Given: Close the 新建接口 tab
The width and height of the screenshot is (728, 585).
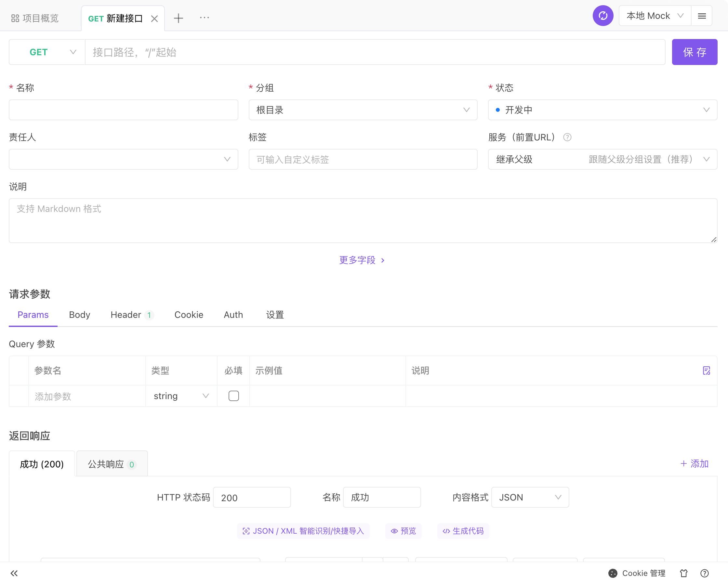Looking at the screenshot, I should tap(154, 19).
